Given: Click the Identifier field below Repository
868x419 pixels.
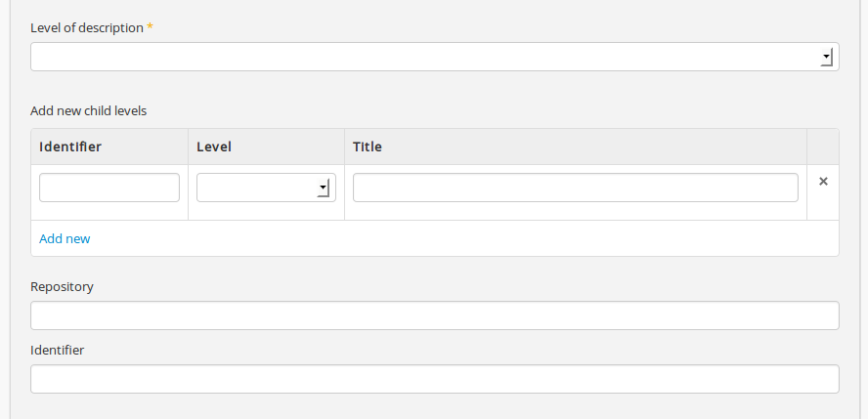Looking at the screenshot, I should tap(434, 379).
